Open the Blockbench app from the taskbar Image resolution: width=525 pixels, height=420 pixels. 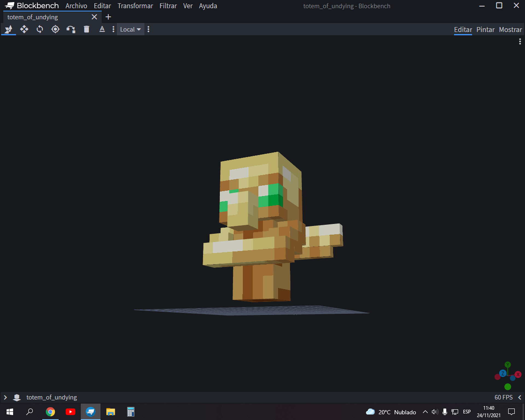click(x=91, y=412)
